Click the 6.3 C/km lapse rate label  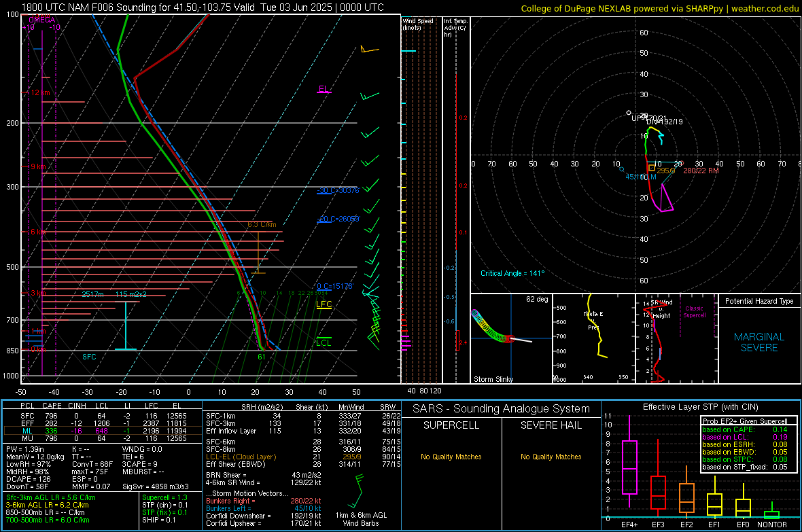pos(262,225)
